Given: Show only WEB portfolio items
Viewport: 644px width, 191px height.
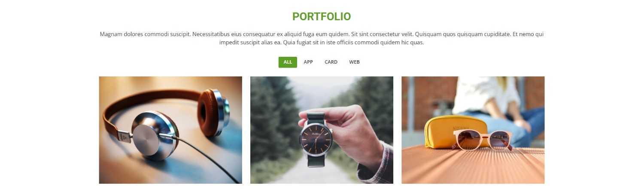Looking at the screenshot, I should [354, 62].
